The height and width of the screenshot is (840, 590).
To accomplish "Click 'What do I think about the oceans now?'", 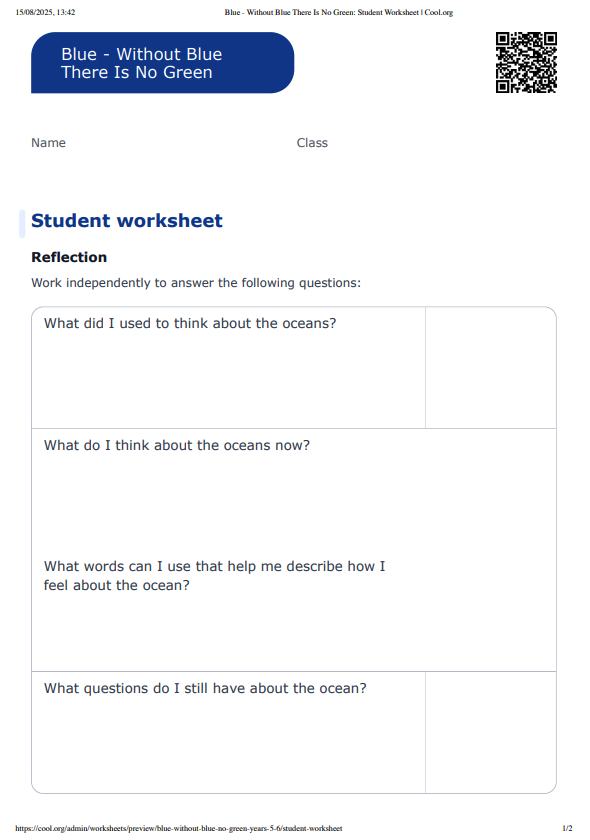I will [x=177, y=446].
